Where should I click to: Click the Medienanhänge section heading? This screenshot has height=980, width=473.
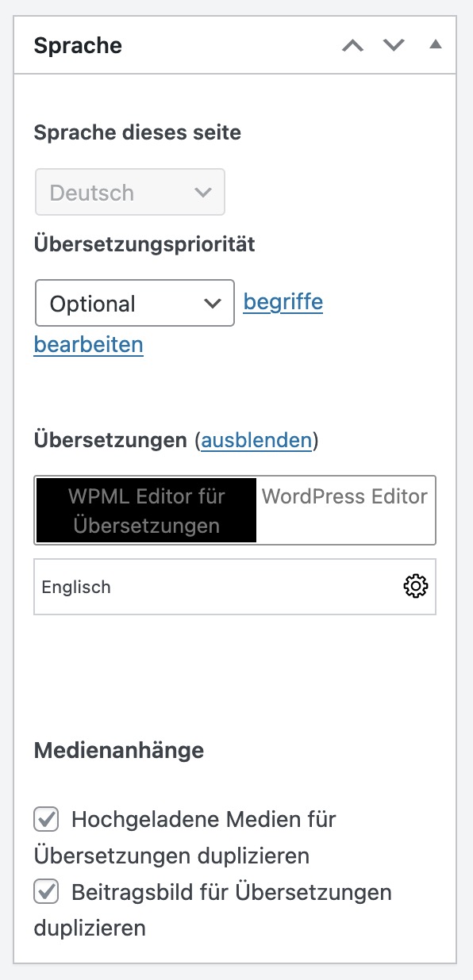[119, 749]
